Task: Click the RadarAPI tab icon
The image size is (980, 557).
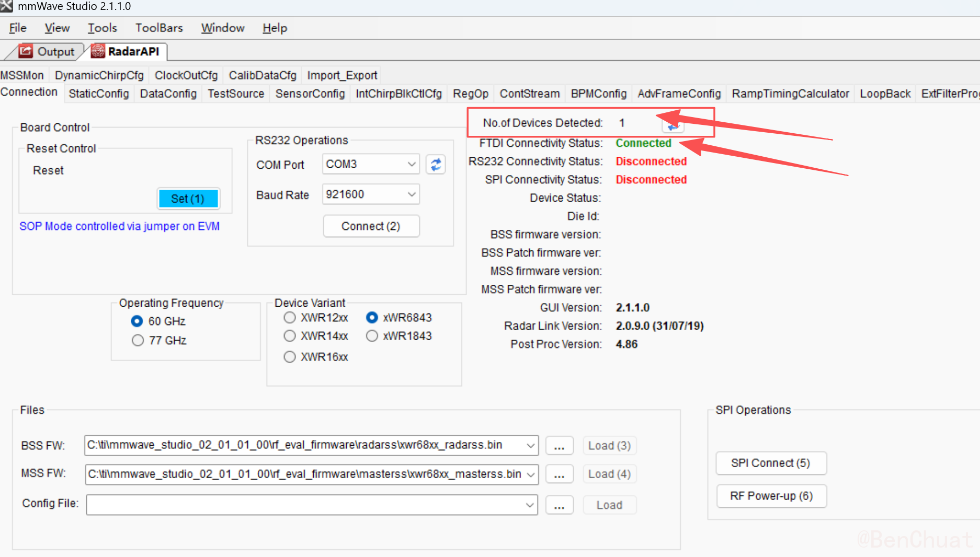Action: click(x=98, y=51)
